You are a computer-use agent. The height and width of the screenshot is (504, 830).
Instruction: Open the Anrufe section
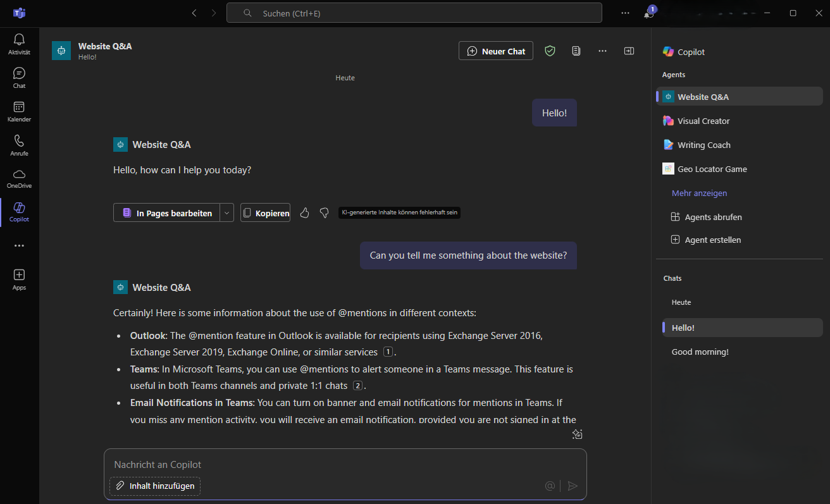[19, 145]
